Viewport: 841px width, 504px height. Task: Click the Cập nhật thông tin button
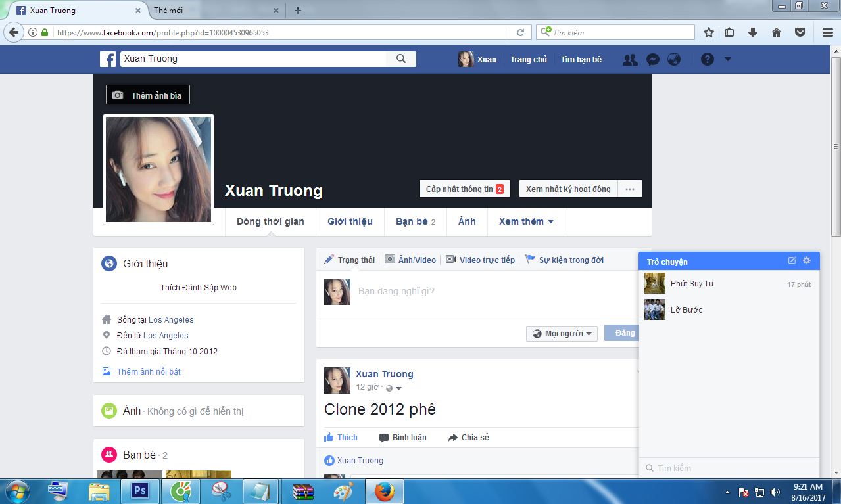[x=465, y=189]
